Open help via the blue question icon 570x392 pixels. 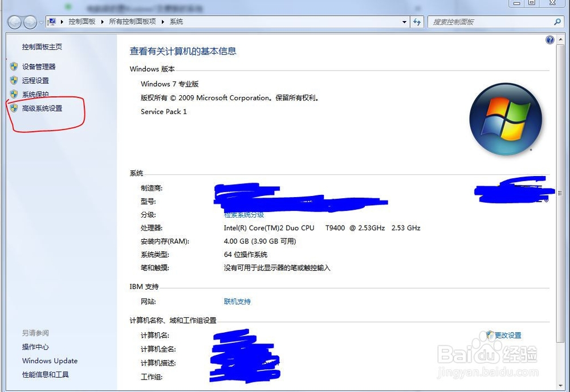(x=550, y=40)
